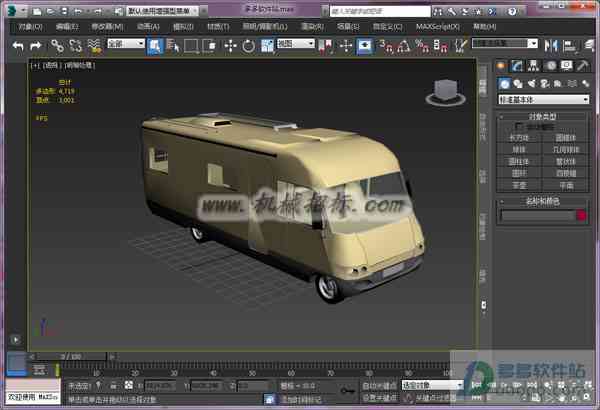The image size is (600, 410).
Task: Click the Select and Link chain icon
Action: click(57, 46)
